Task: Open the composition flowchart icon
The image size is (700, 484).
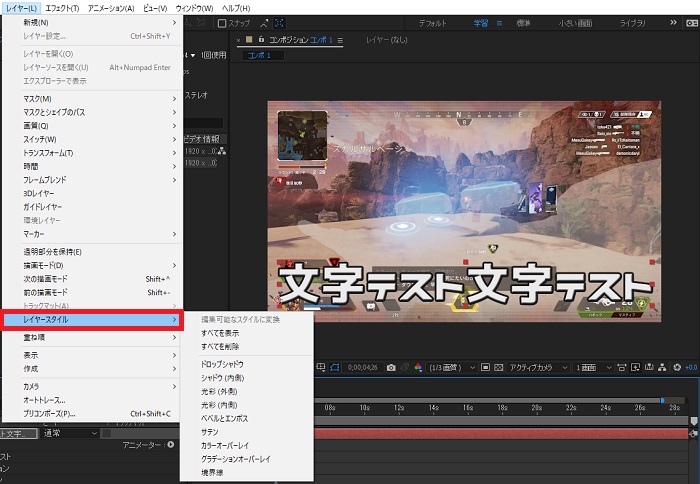Action: (x=662, y=367)
